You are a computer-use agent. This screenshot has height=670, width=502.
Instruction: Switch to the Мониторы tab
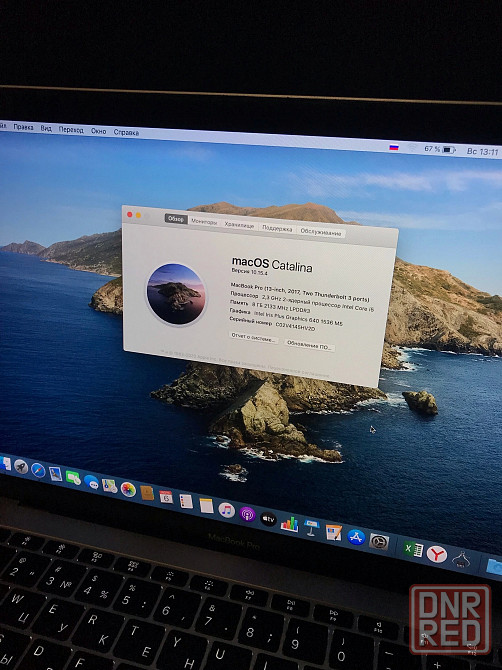pos(204,222)
